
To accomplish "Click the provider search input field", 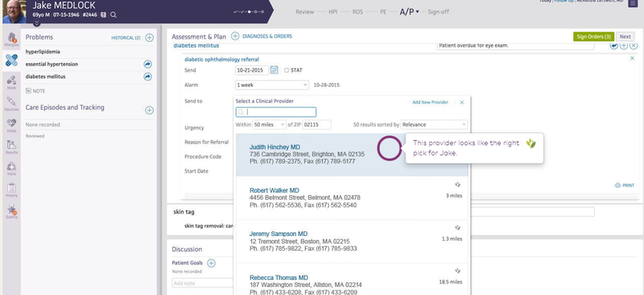I will pos(276,112).
